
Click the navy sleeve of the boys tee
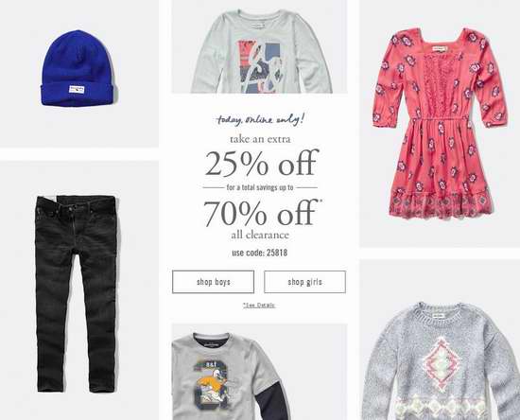273,400
